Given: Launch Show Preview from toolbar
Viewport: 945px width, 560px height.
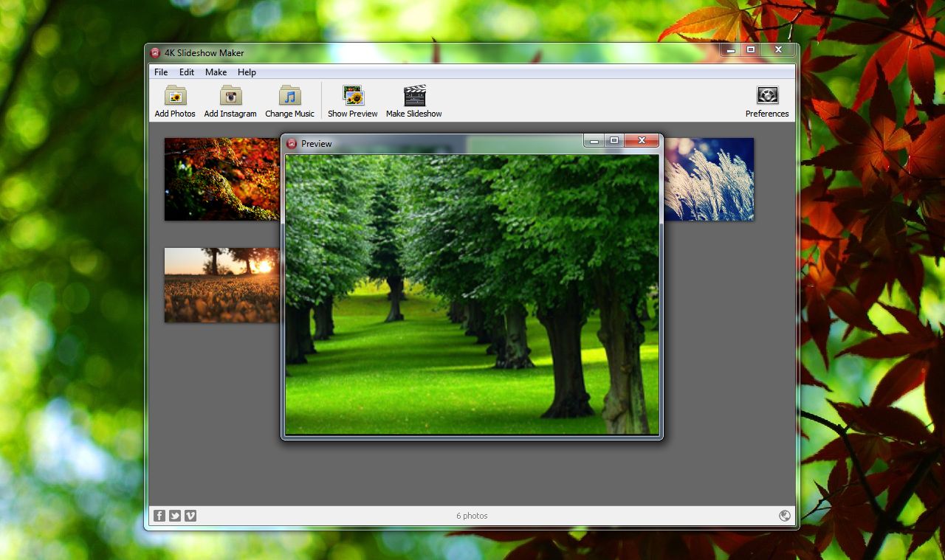Looking at the screenshot, I should click(353, 101).
